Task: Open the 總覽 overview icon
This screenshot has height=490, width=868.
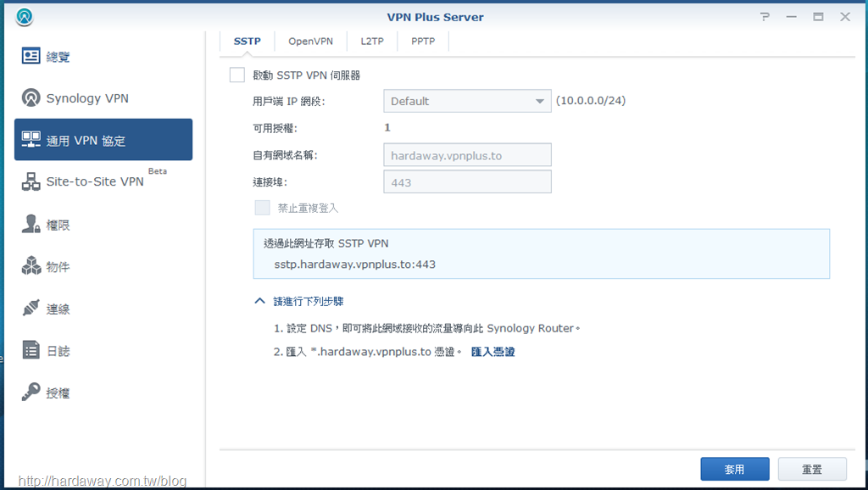Action: click(x=31, y=56)
